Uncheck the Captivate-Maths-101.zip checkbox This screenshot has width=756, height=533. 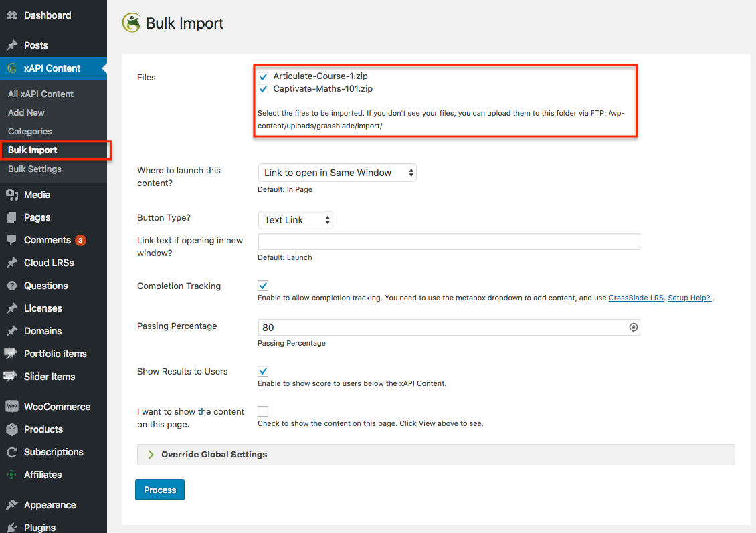point(263,89)
